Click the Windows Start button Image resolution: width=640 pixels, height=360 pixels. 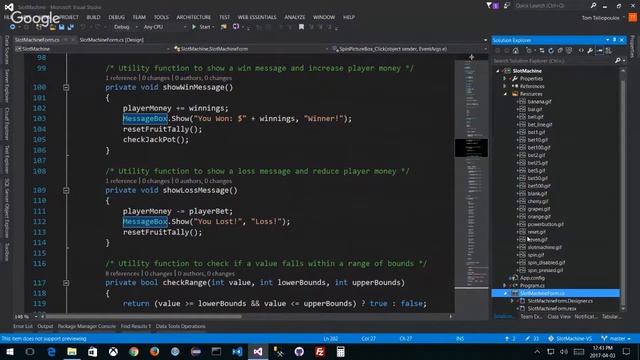10,351
